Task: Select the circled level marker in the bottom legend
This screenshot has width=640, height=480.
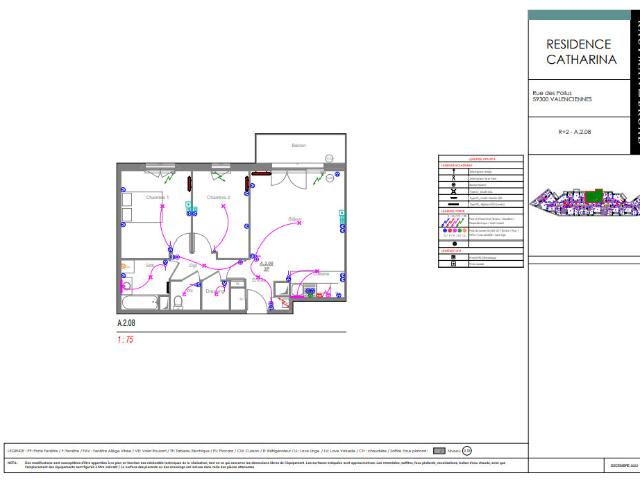Action: 467,451
